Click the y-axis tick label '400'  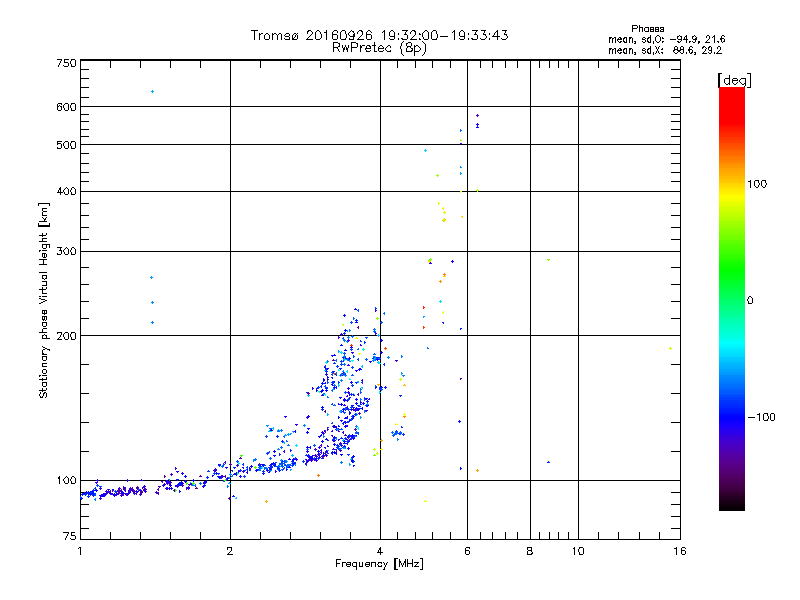coord(66,191)
